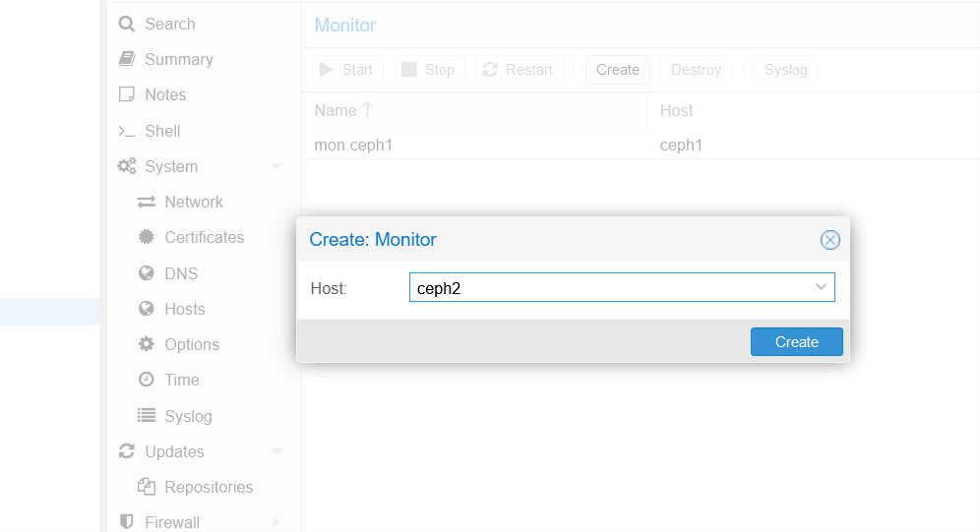This screenshot has width=980, height=532.
Task: Open Syslog entry in the sidebar
Action: pos(187,416)
